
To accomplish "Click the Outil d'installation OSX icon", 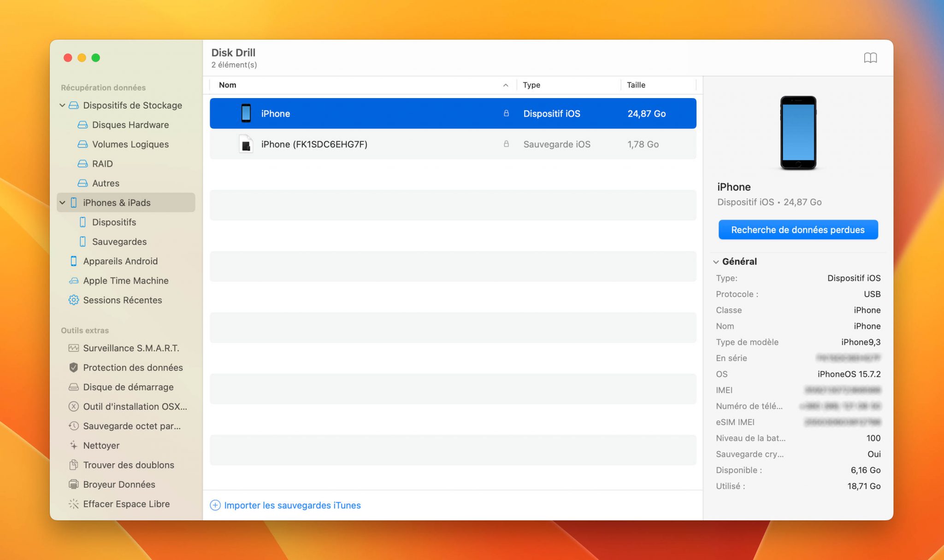I will click(x=74, y=407).
